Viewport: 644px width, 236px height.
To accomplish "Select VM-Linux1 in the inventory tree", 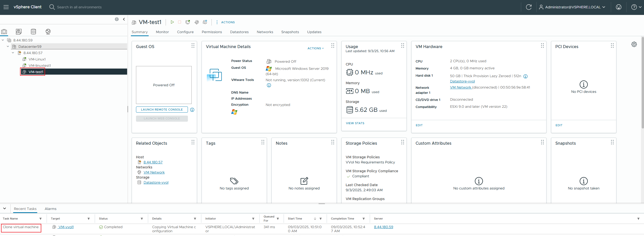I will (37, 59).
